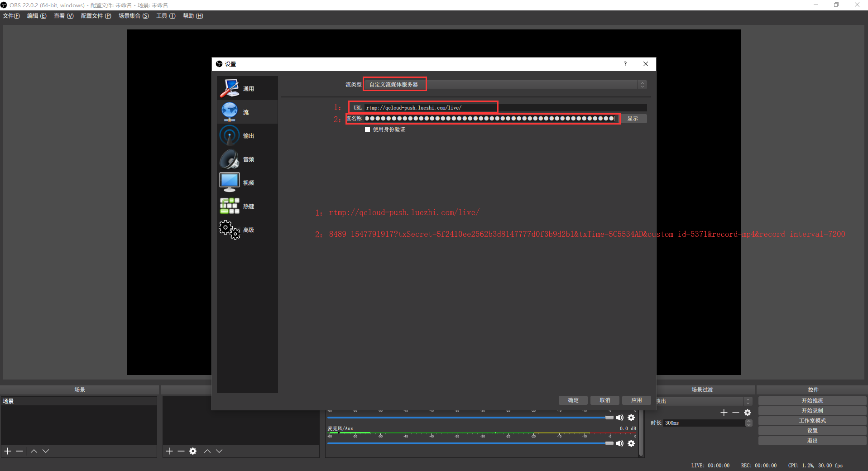Open the 热键 (Hotkeys) settings section
868x471 pixels.
tap(247, 206)
